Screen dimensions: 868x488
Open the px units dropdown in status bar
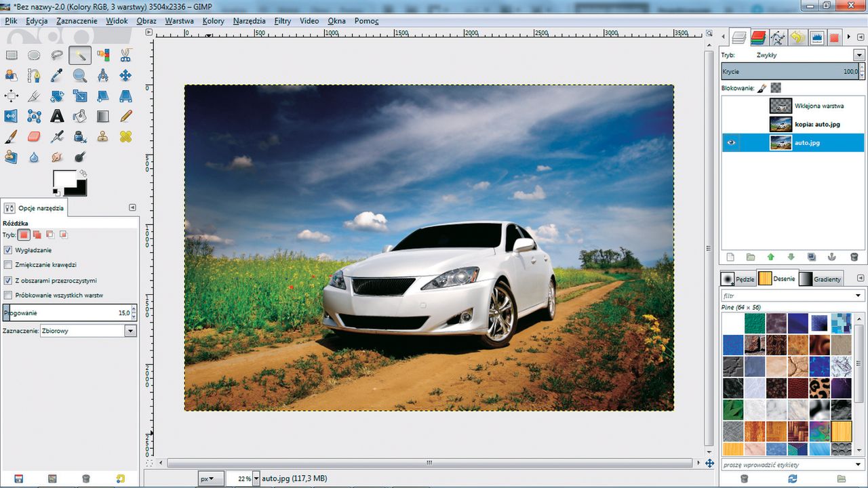tap(211, 479)
